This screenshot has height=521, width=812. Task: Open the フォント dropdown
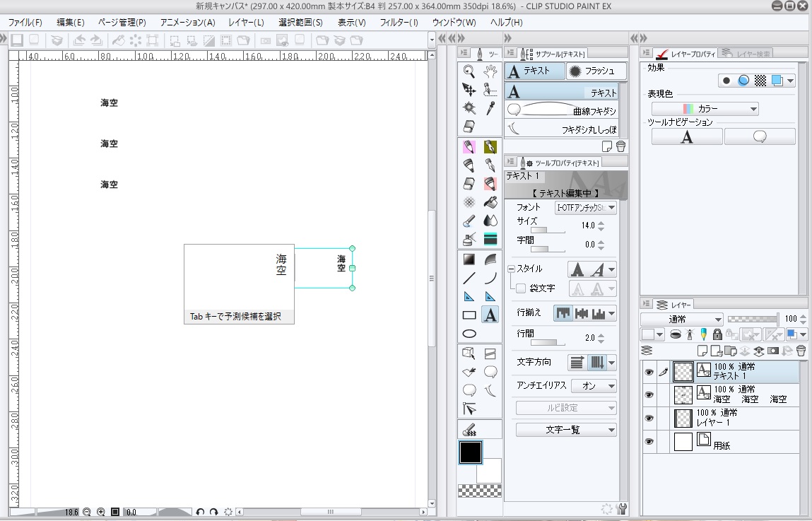(586, 208)
